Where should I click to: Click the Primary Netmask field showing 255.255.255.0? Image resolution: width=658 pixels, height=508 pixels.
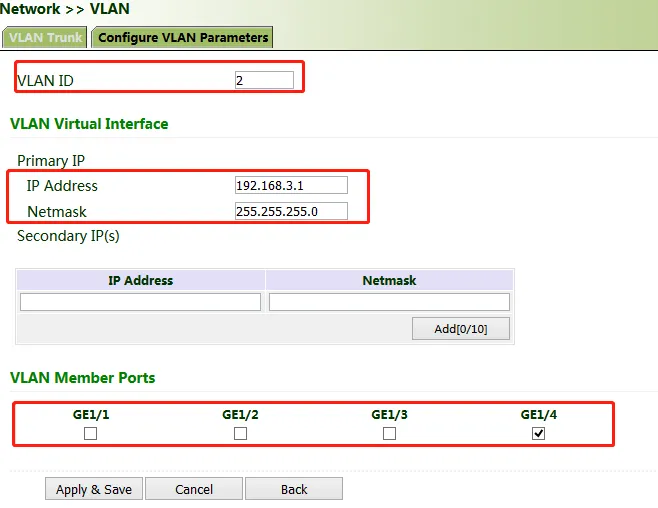pyautogui.click(x=291, y=211)
